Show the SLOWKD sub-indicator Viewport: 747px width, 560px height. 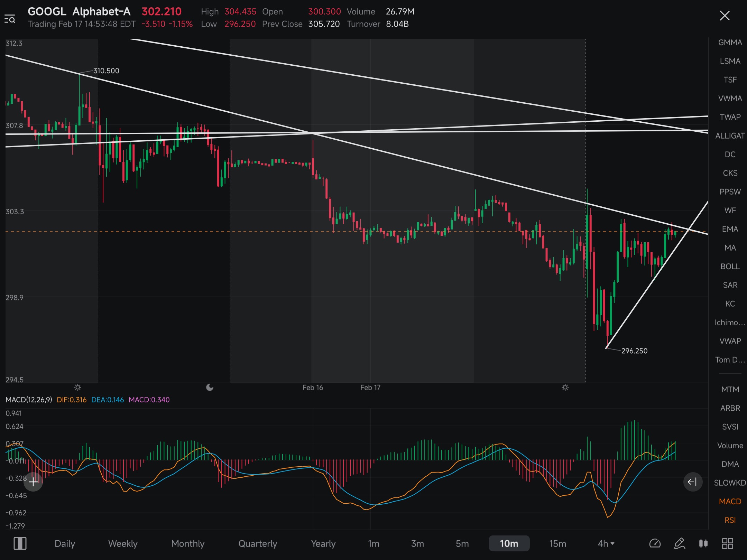click(x=730, y=483)
